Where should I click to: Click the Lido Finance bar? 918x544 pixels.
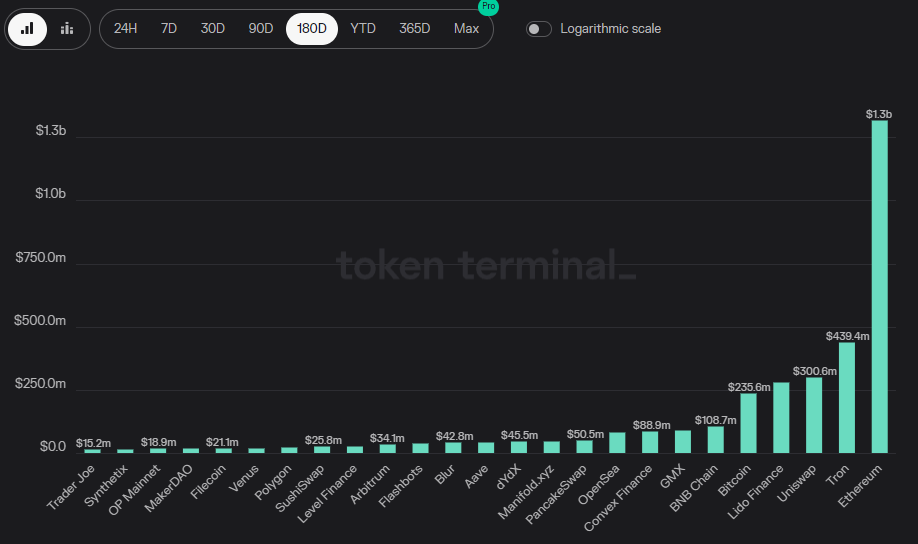781,418
